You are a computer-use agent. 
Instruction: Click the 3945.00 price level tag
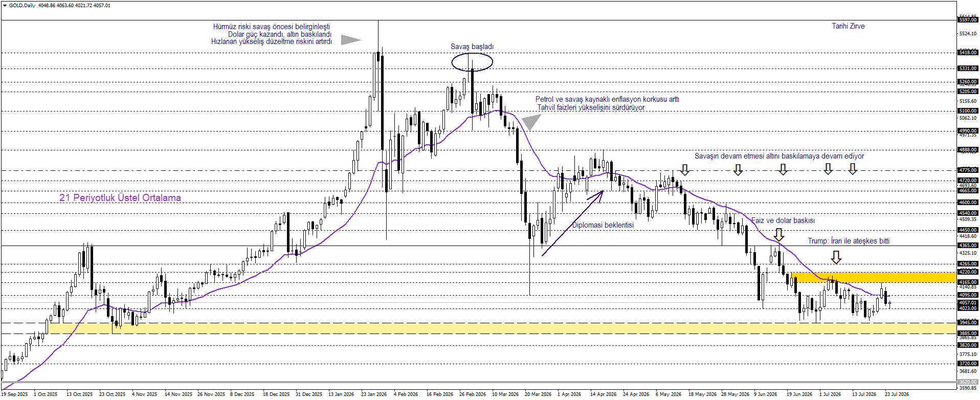click(x=968, y=323)
